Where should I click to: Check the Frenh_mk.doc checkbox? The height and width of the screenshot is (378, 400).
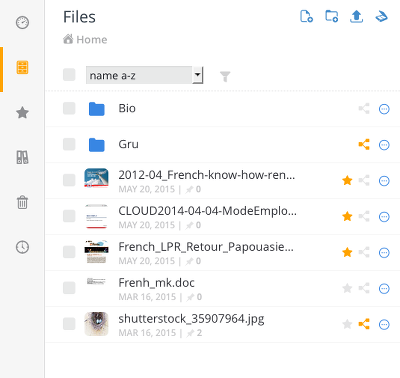click(x=69, y=288)
